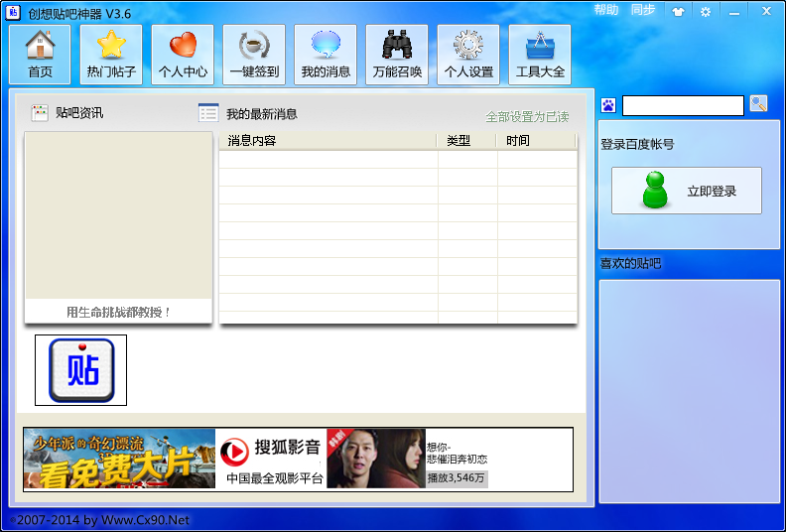Click the magnifier search icon
The image size is (786, 532).
click(758, 104)
